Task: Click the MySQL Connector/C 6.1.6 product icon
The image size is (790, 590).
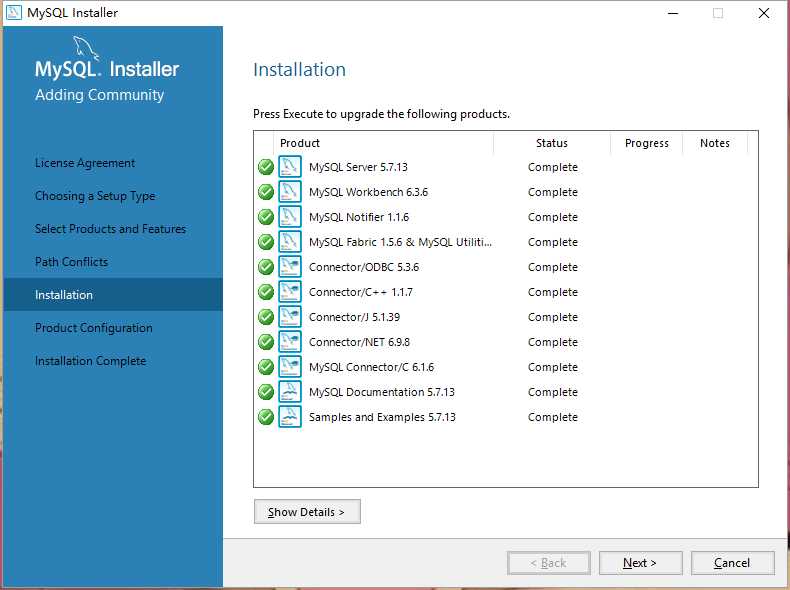Action: tap(290, 367)
